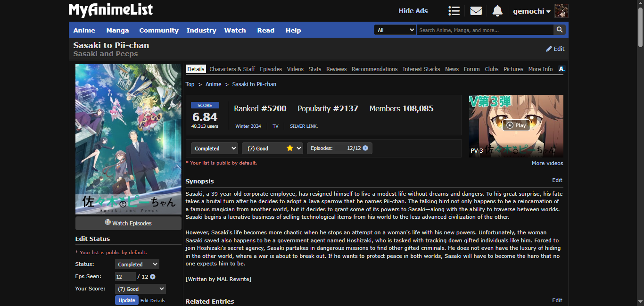Open the Industry menu

(x=201, y=30)
